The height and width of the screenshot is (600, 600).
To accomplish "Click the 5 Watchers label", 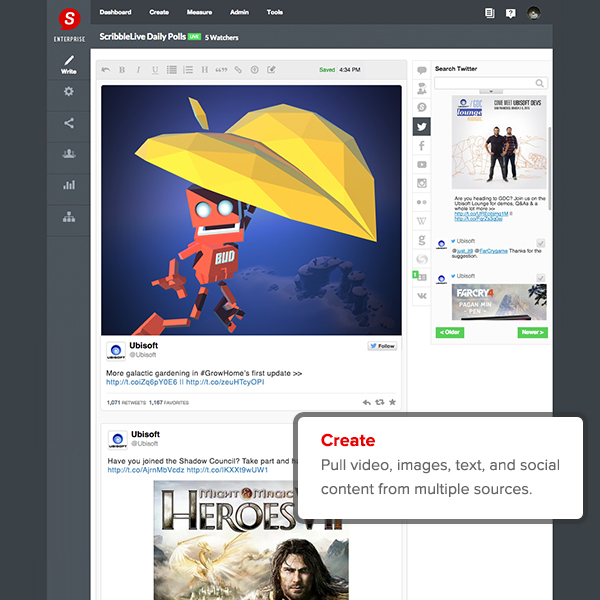I will (x=222, y=38).
